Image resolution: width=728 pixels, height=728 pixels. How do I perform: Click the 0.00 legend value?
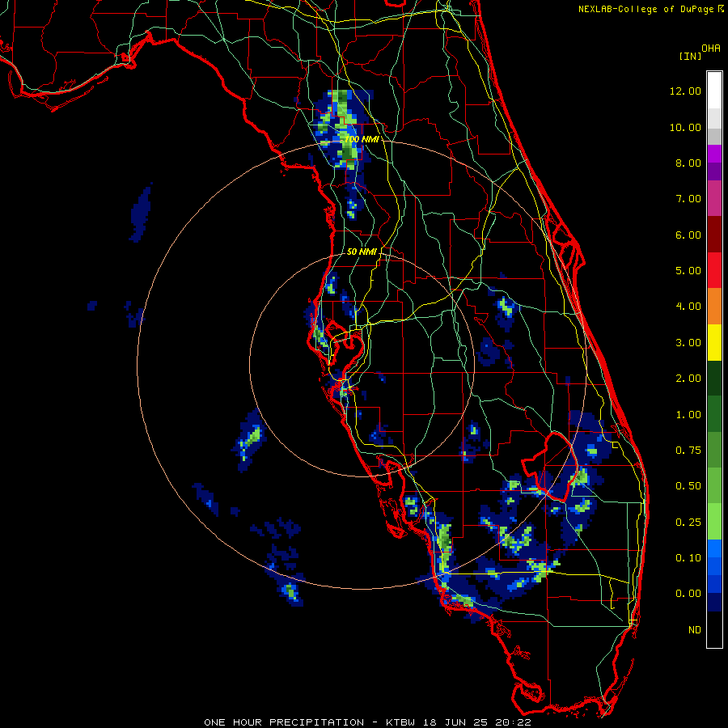click(x=688, y=594)
